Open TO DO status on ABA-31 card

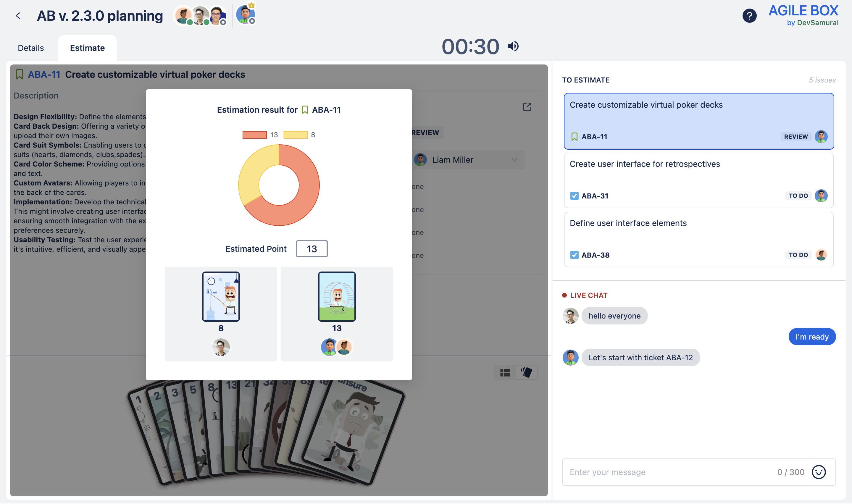(x=798, y=196)
